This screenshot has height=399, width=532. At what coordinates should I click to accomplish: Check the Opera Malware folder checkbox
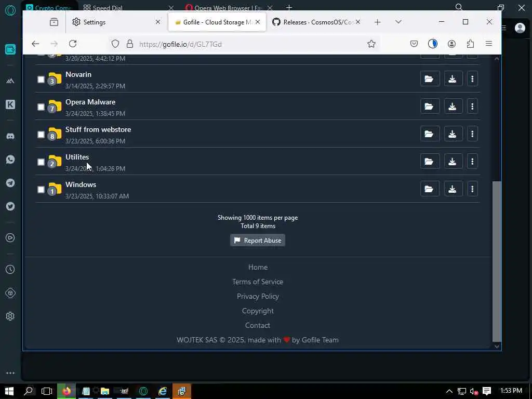click(41, 107)
